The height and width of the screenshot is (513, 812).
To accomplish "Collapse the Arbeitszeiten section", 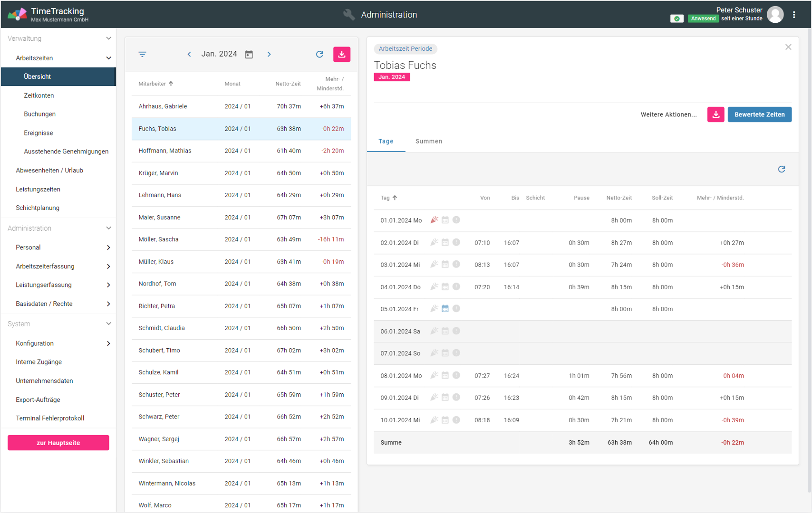I will (x=108, y=58).
